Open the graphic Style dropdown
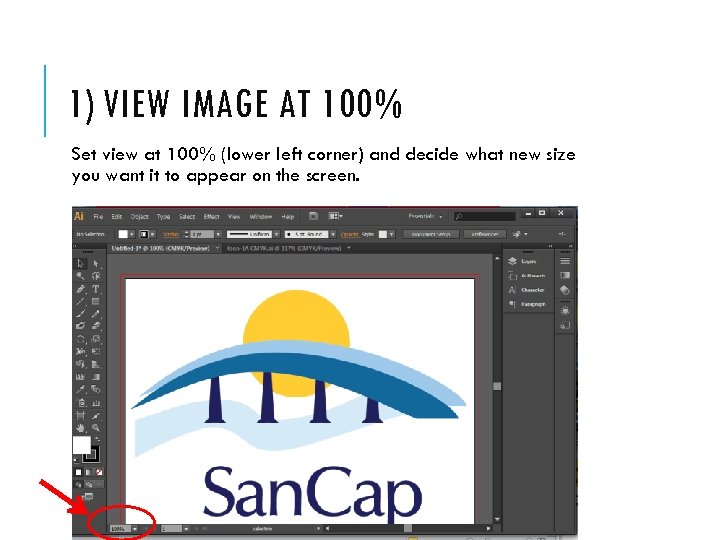 392,234
